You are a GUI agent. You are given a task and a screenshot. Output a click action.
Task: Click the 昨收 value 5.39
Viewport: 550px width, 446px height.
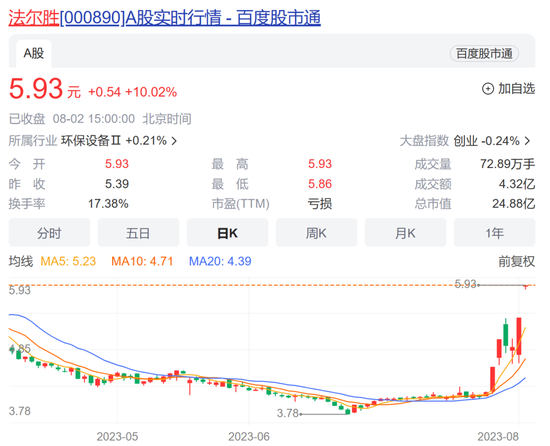(117, 184)
